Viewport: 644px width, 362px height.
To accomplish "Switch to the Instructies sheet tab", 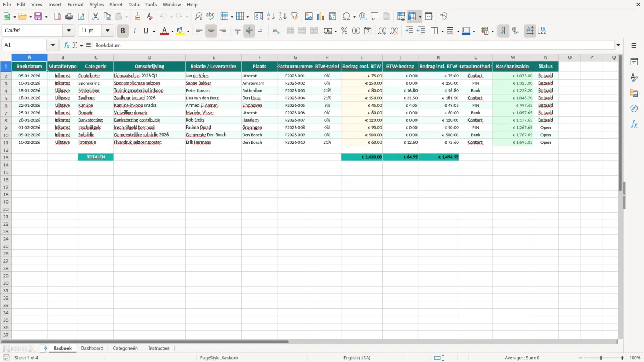I will [159, 348].
